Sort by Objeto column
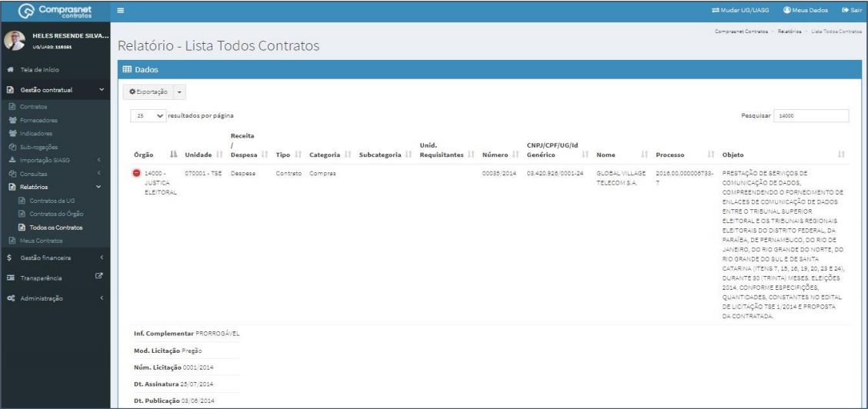868x409 pixels. point(784,155)
